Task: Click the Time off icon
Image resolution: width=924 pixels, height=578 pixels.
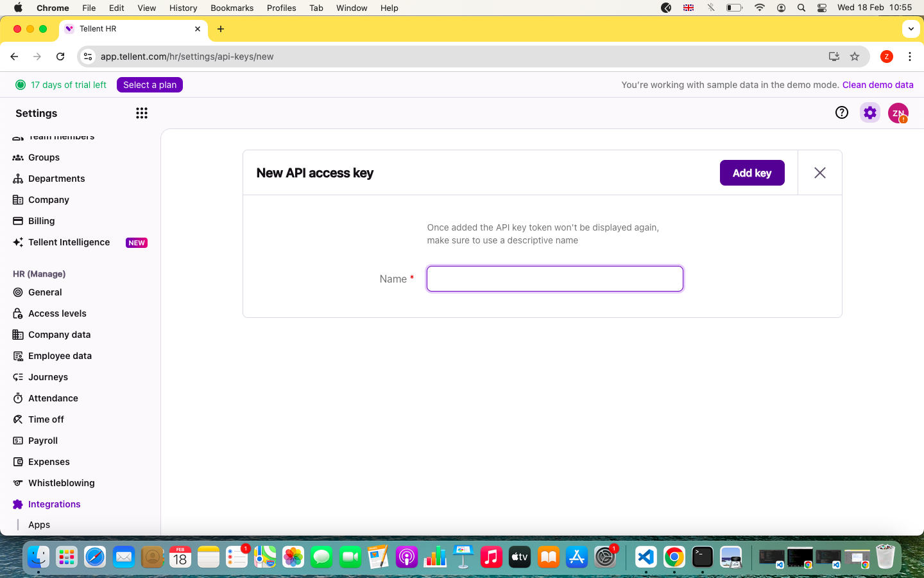Action: [18, 419]
